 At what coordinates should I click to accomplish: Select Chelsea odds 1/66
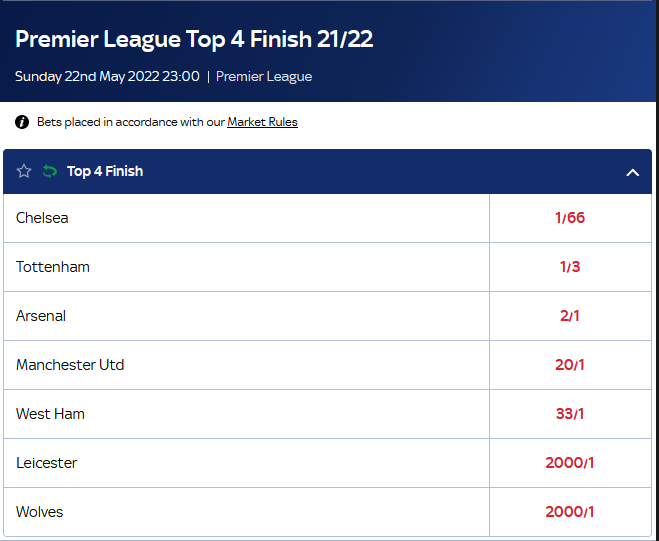tap(570, 218)
